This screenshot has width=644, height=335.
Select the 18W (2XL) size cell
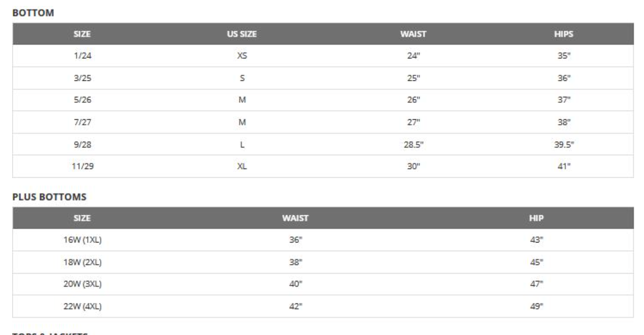pos(82,262)
